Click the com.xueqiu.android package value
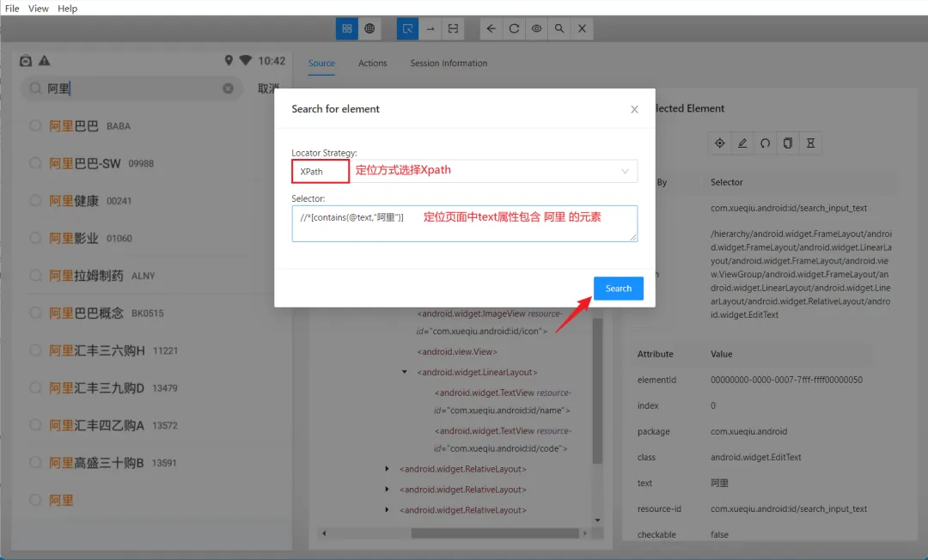This screenshot has width=928, height=560. (x=748, y=432)
